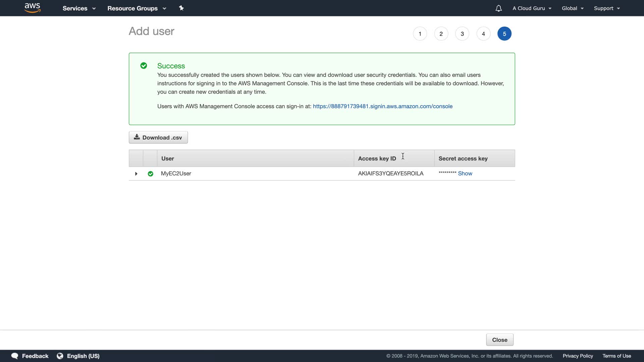Viewport: 644px width, 362px height.
Task: Go to step 3 of wizard
Action: point(462,34)
